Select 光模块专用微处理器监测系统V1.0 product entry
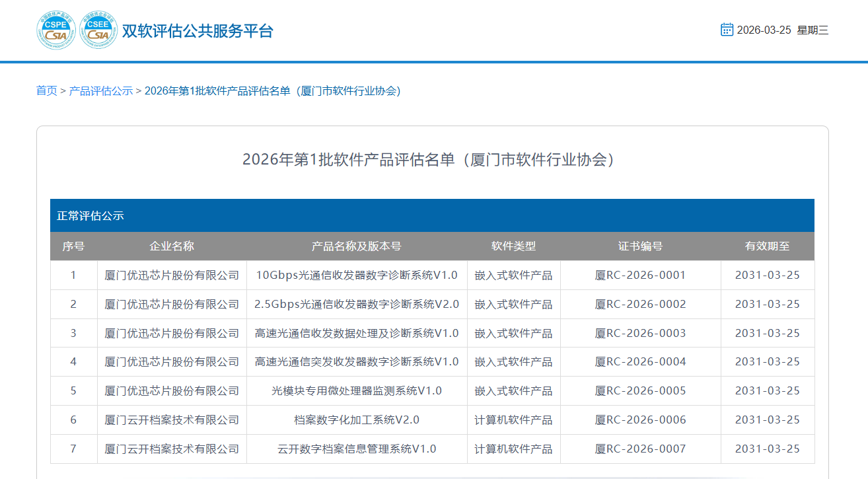This screenshot has height=479, width=868. pos(357,391)
